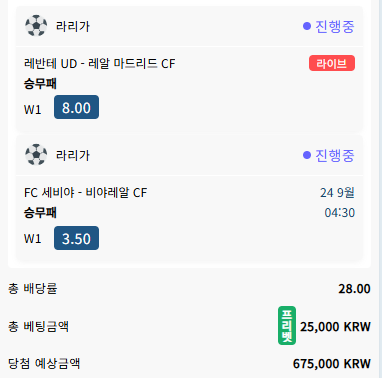382x378 pixels.
Task: Click the 라리가 league name in second card
Action: [73, 155]
